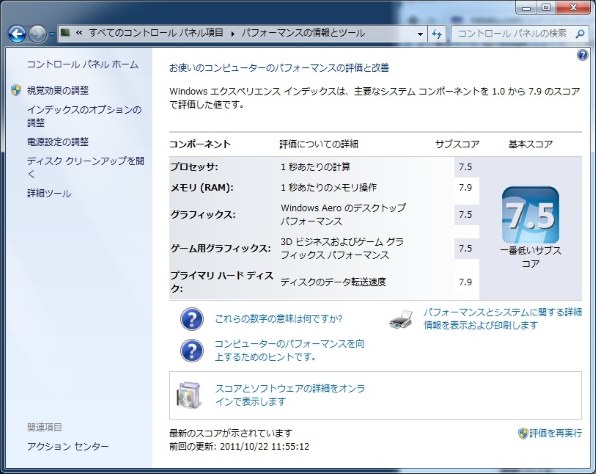The width and height of the screenshot is (596, 474).
Task: Click パフォーマンスの情報とツール breadcrumb
Action: click(x=303, y=33)
